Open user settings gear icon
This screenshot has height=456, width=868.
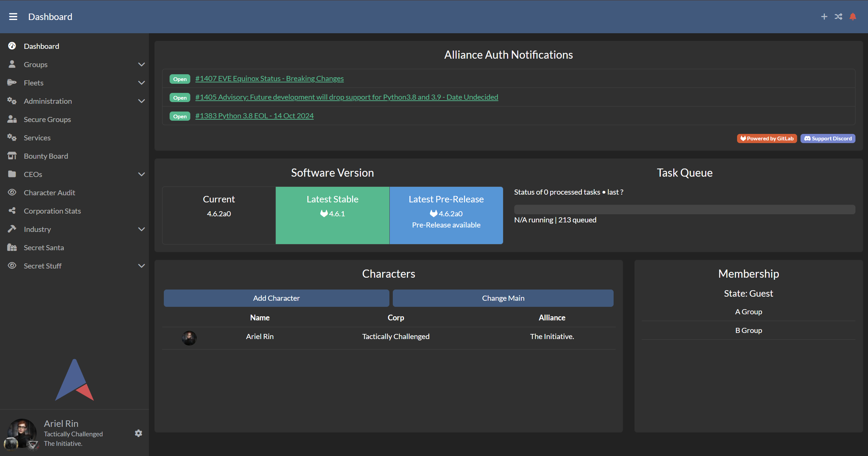tap(138, 433)
